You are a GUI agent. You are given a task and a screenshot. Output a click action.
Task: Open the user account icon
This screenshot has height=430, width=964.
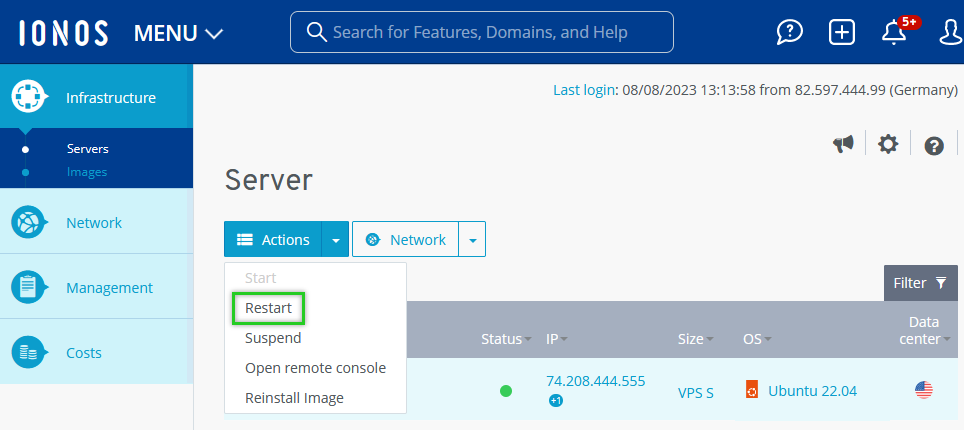pos(952,32)
